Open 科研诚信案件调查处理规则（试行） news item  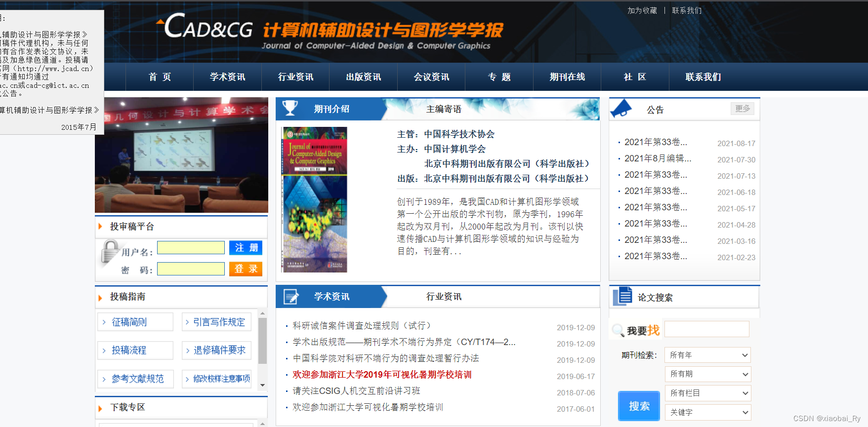[x=364, y=326]
